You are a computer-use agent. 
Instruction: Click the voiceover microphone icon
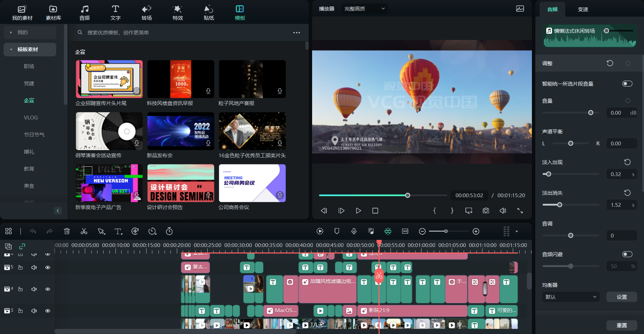354,231
